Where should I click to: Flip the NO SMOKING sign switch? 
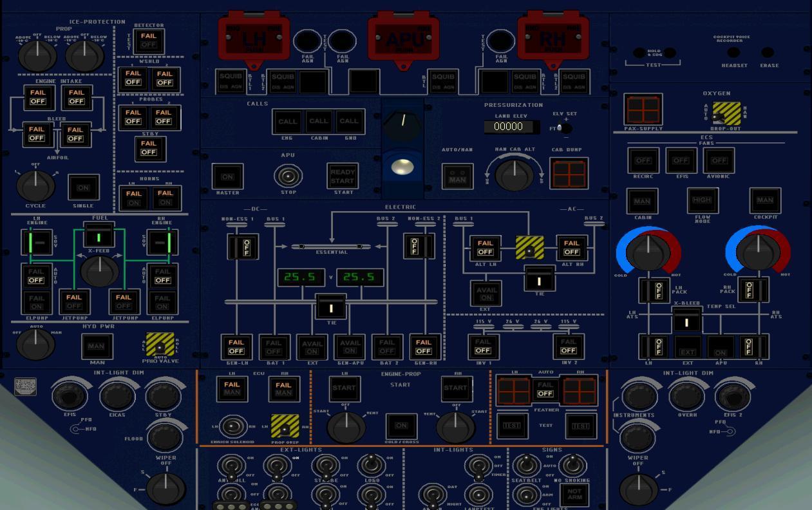click(x=572, y=465)
